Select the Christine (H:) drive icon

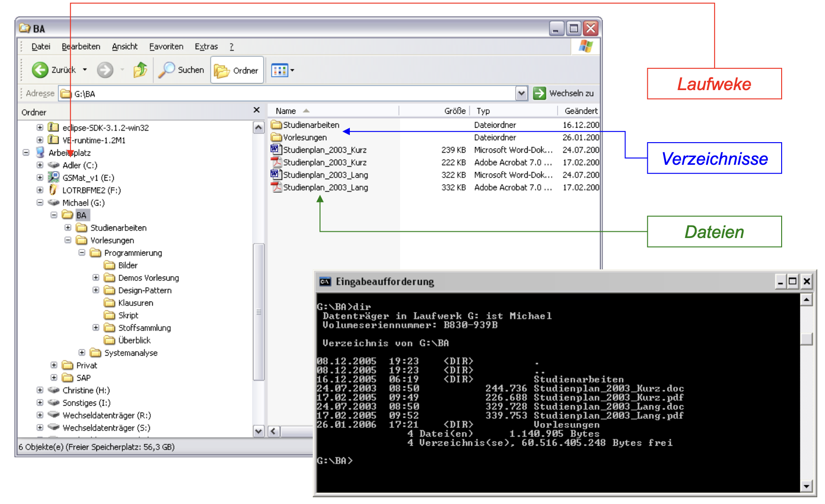(x=53, y=390)
